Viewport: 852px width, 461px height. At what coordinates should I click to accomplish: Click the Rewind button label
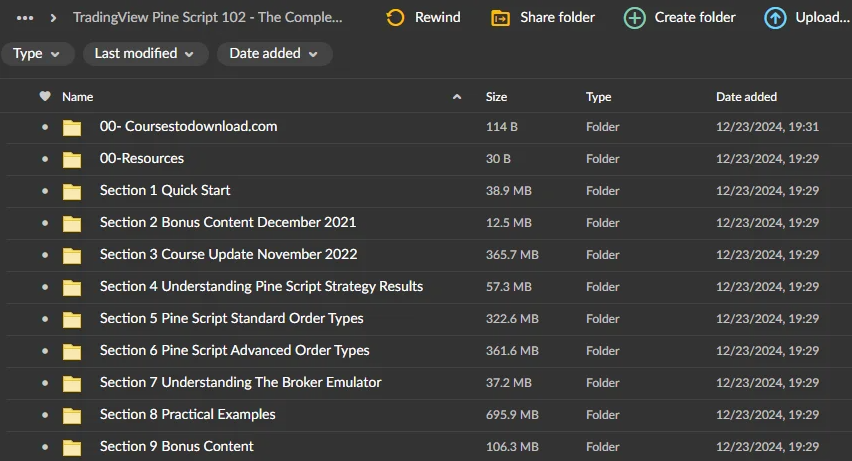[x=437, y=17]
